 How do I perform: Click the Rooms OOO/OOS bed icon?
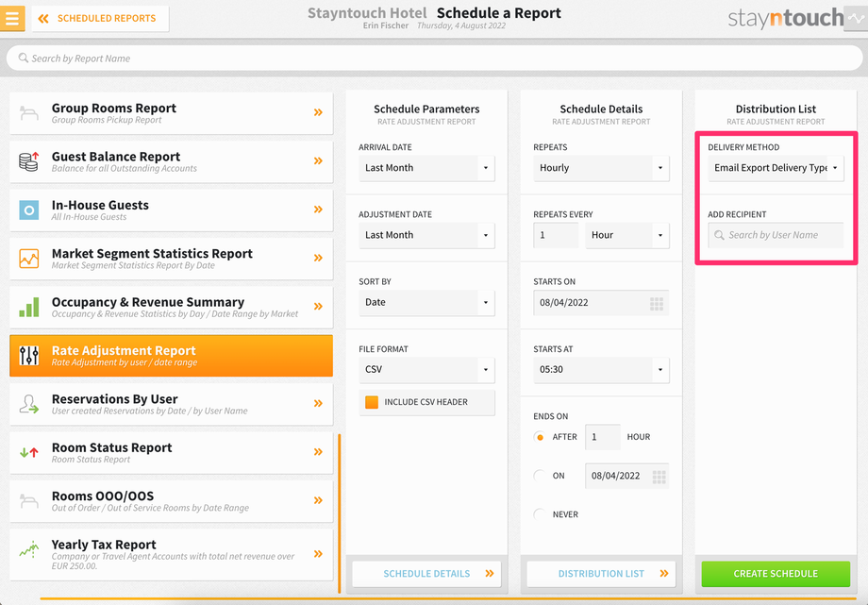click(x=29, y=501)
